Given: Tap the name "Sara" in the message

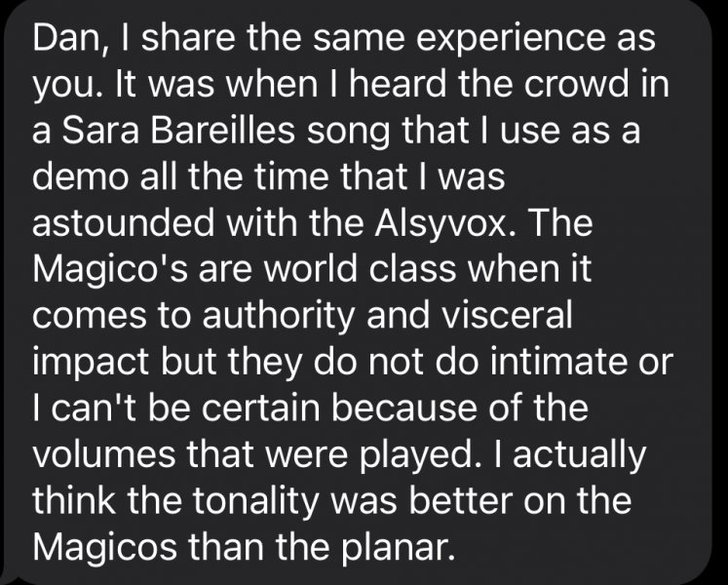Looking at the screenshot, I should (99, 130).
